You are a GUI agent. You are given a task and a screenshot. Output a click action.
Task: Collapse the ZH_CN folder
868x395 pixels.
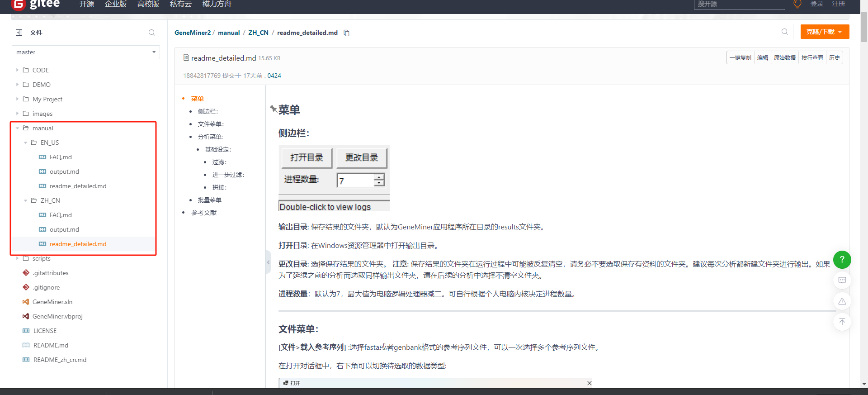point(25,200)
